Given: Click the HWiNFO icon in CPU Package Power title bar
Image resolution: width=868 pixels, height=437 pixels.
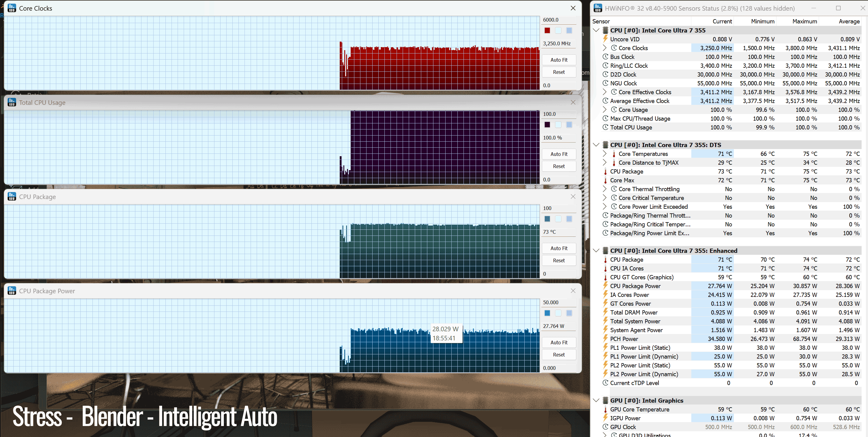Looking at the screenshot, I should [x=12, y=291].
